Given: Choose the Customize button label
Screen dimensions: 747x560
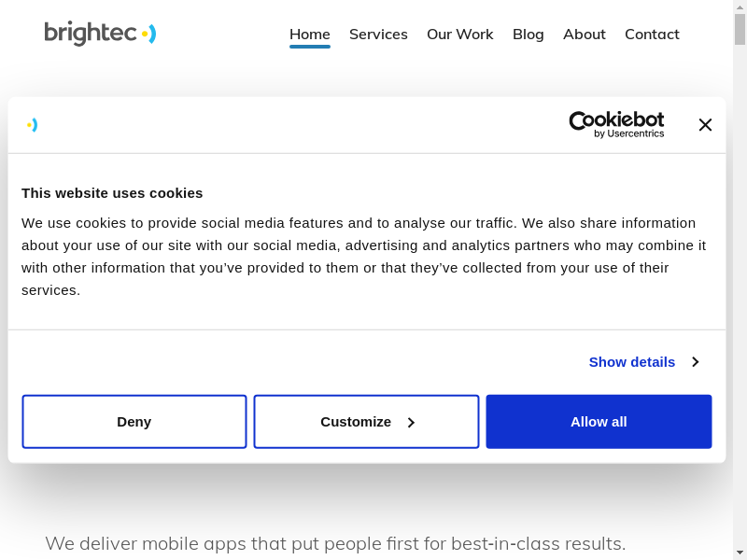Looking at the screenshot, I should point(355,422).
